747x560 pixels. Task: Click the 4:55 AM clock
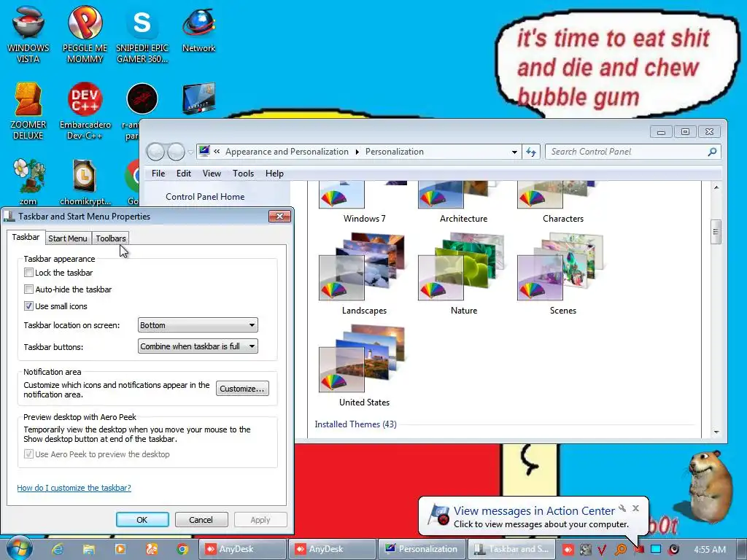point(710,550)
